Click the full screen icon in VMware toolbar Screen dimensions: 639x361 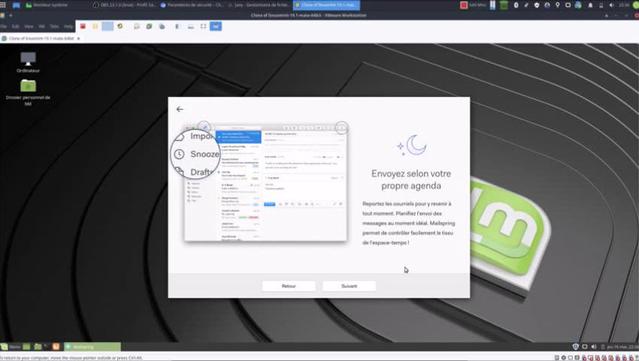(203, 26)
